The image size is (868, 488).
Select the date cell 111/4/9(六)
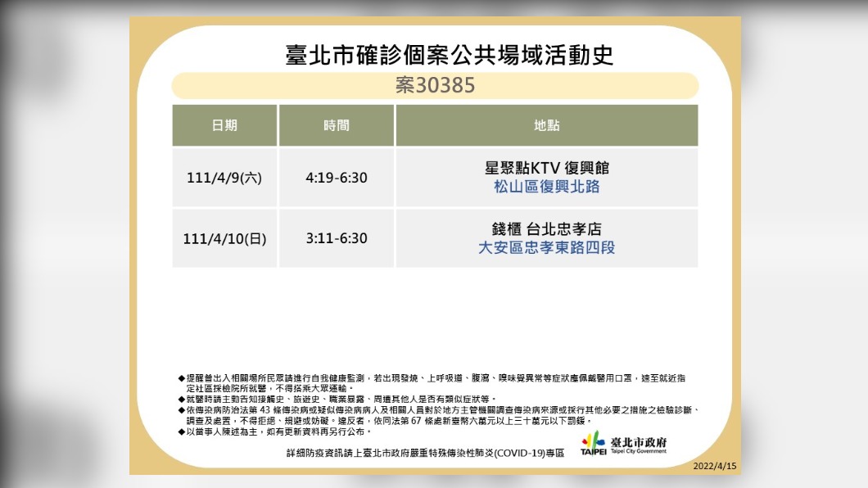pos(224,178)
